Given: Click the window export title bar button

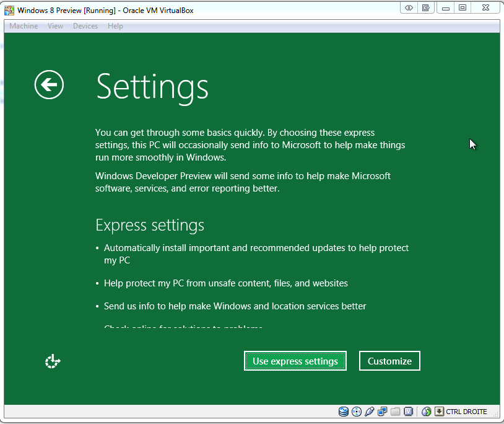Looking at the screenshot, I should point(426,8).
